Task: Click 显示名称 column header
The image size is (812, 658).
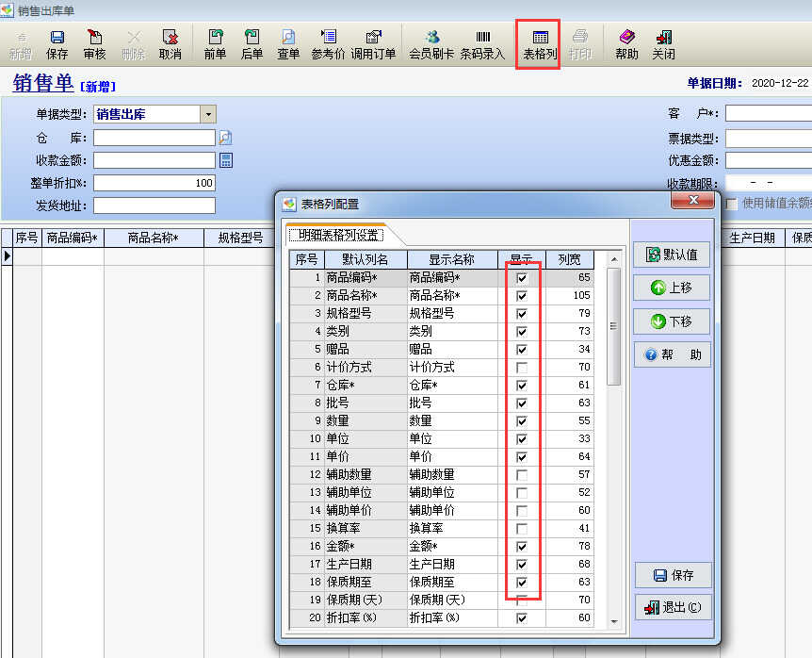Action: click(452, 259)
